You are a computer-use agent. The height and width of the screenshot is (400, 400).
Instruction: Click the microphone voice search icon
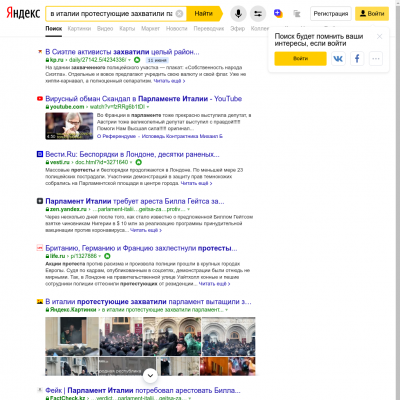[238, 14]
